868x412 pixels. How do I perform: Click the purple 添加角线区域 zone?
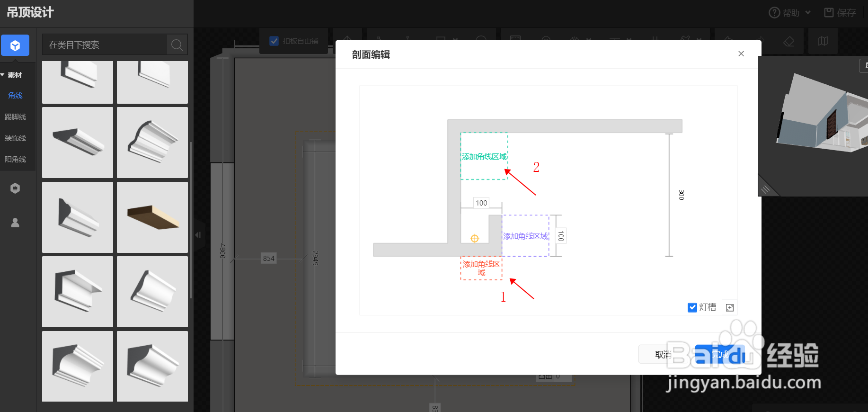[526, 236]
